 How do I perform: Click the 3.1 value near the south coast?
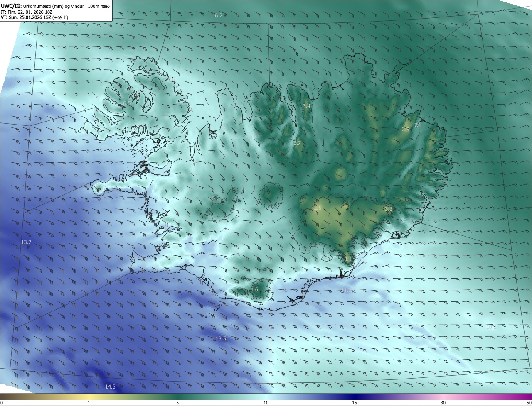coord(348,259)
